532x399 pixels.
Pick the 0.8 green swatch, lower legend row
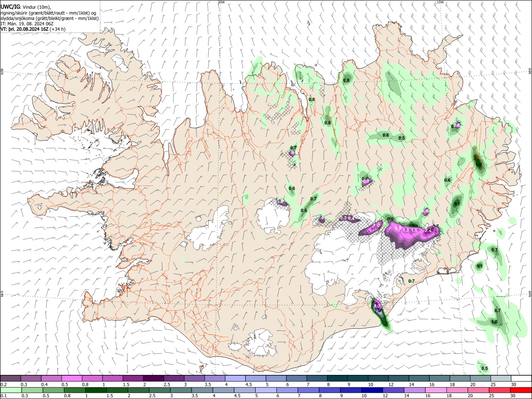click(74, 390)
